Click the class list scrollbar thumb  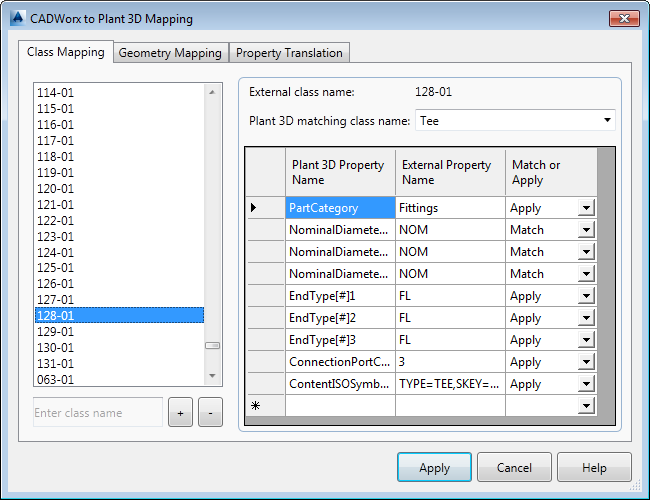coord(212,345)
